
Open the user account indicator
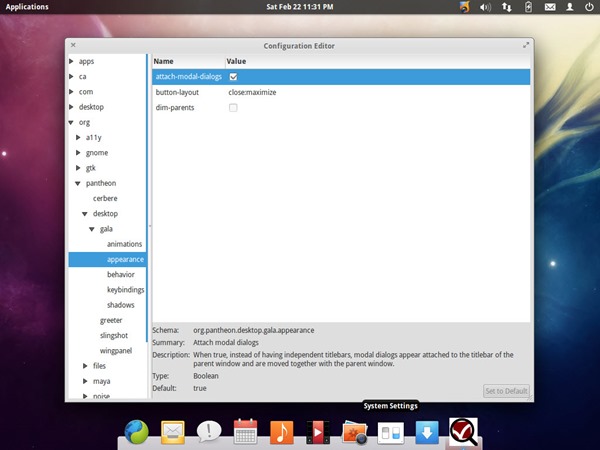pyautogui.click(x=570, y=7)
